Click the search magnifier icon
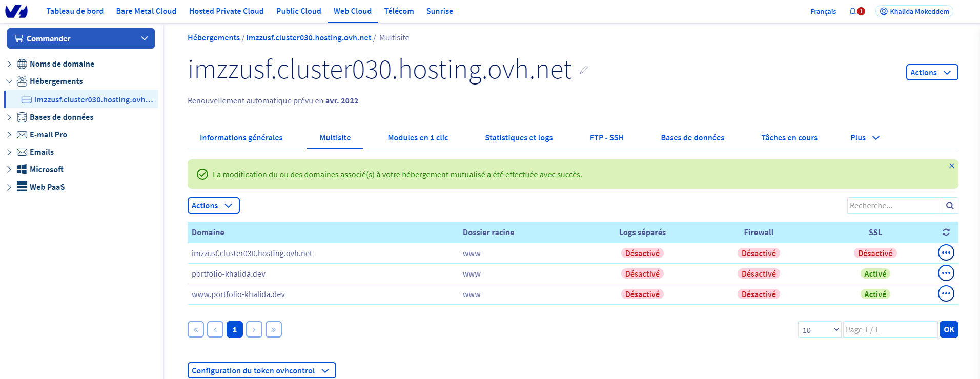 [x=950, y=206]
